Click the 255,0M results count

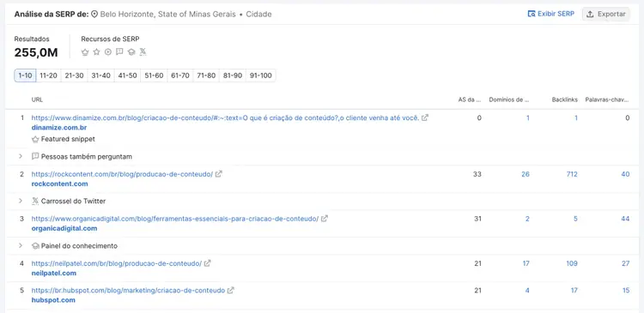pos(36,52)
